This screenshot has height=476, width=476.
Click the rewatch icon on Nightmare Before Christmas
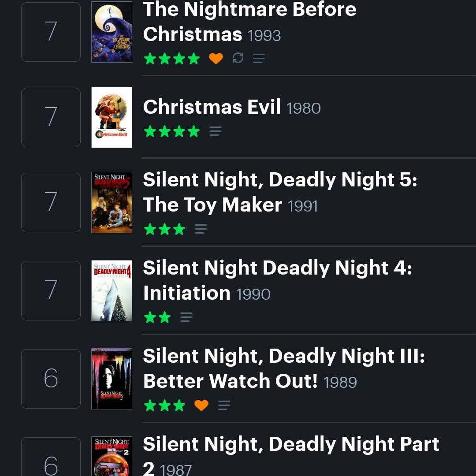[x=238, y=58]
